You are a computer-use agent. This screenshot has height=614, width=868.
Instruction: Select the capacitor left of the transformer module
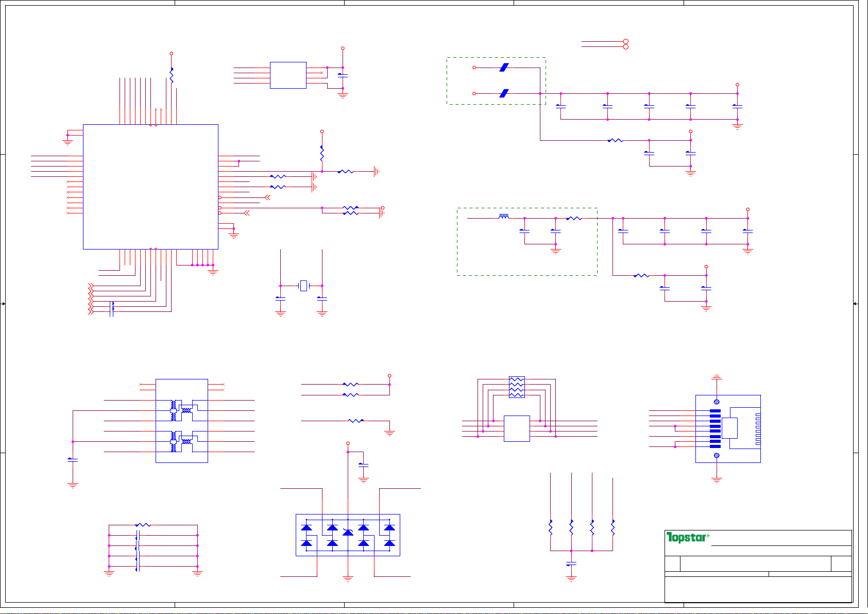click(x=73, y=459)
